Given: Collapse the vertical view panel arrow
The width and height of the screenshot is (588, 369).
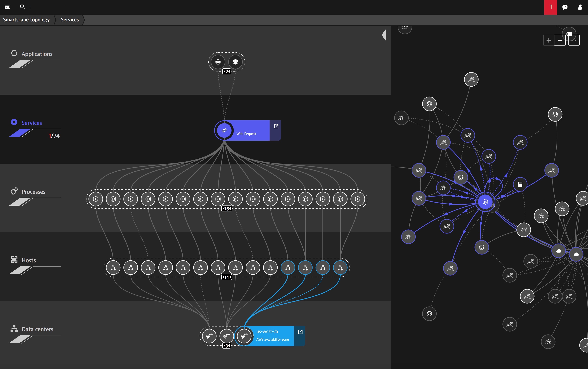Looking at the screenshot, I should coord(384,35).
